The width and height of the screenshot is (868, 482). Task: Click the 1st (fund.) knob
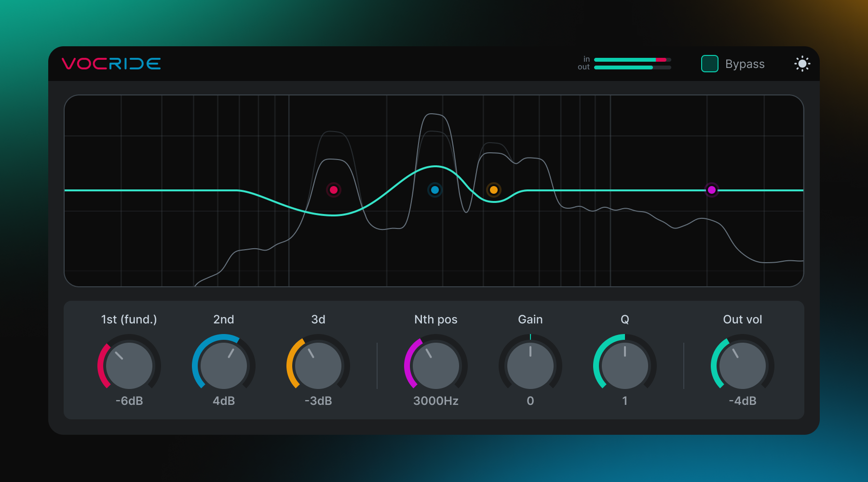tap(129, 365)
